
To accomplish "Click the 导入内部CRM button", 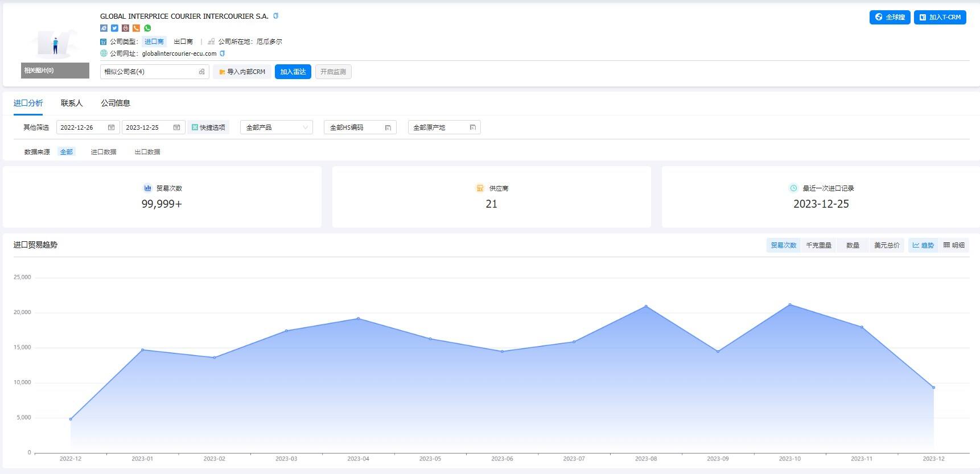I will (242, 72).
